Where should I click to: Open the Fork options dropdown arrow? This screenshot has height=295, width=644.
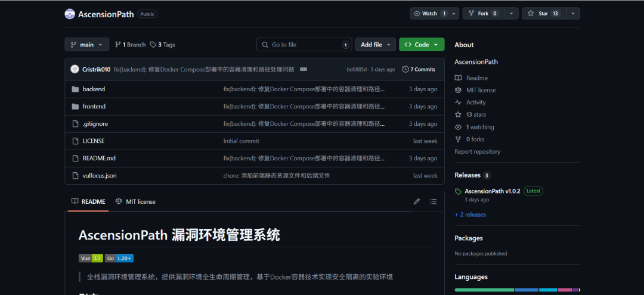511,14
